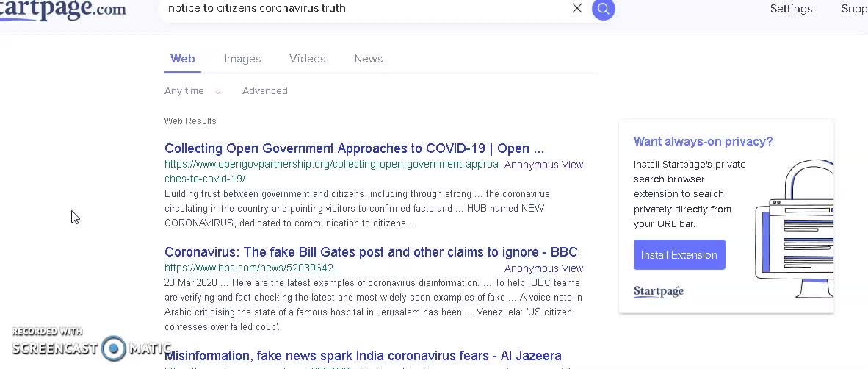Click the padlock computer illustration
The width and height of the screenshot is (868, 369).
click(x=795, y=229)
